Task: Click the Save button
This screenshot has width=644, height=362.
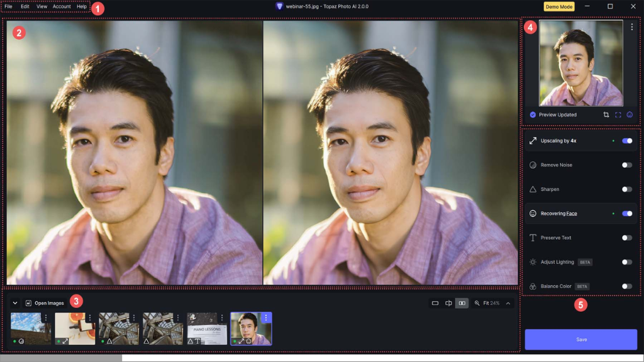Action: point(580,339)
